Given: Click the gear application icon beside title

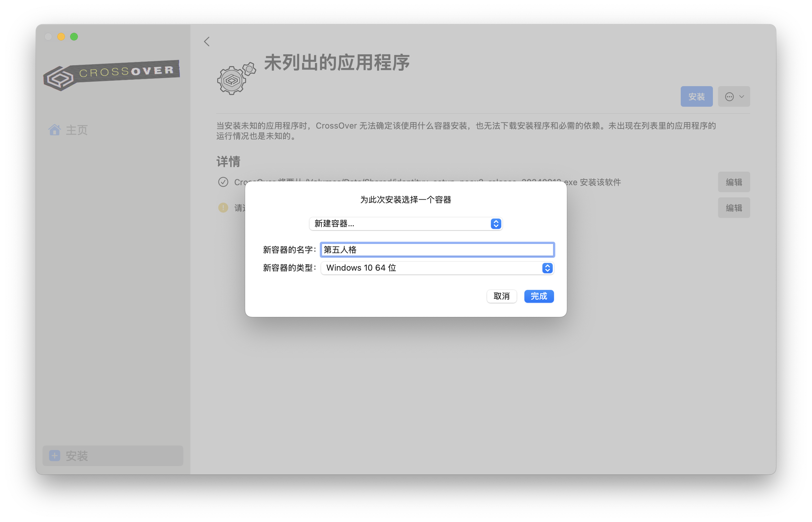Looking at the screenshot, I should pyautogui.click(x=236, y=78).
